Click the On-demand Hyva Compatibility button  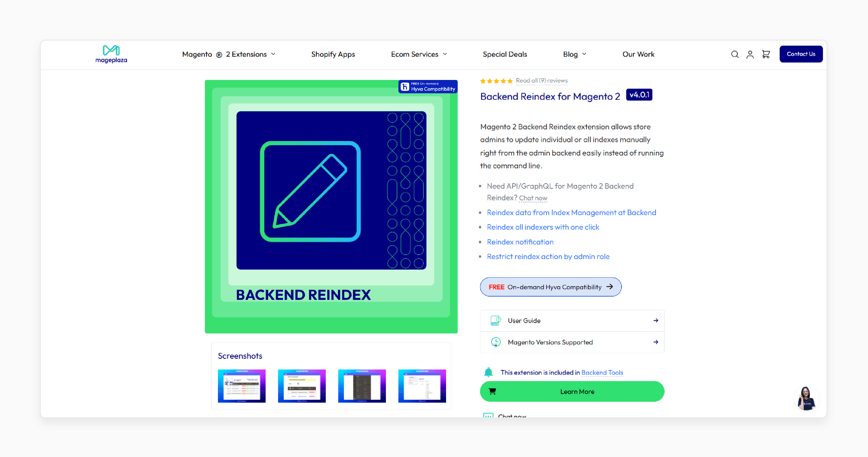[550, 286]
